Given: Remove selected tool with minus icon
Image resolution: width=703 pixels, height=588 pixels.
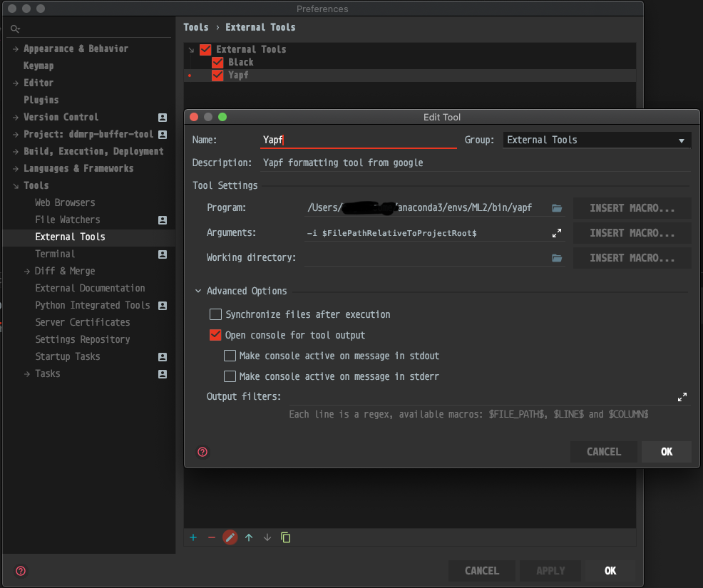Looking at the screenshot, I should [x=212, y=537].
